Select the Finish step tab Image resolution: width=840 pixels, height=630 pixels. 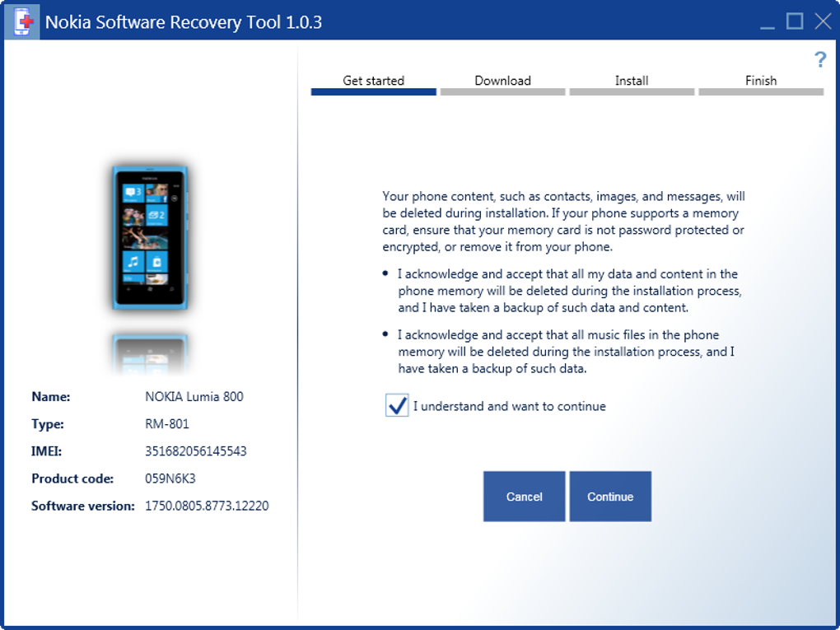click(x=761, y=81)
